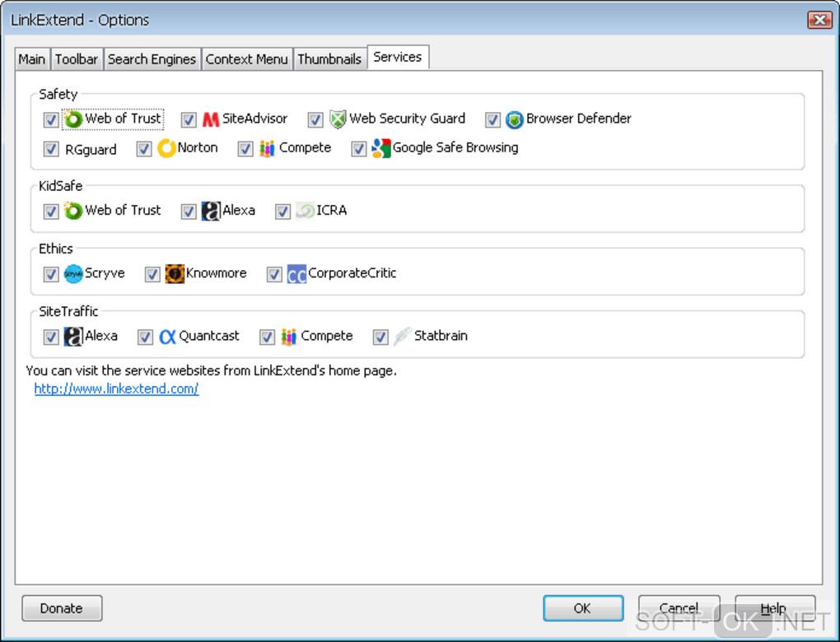Click the Donate button

[x=62, y=608]
